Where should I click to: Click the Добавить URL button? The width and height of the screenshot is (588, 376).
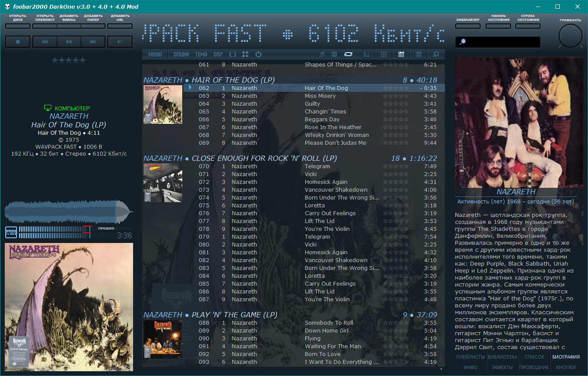click(x=120, y=26)
